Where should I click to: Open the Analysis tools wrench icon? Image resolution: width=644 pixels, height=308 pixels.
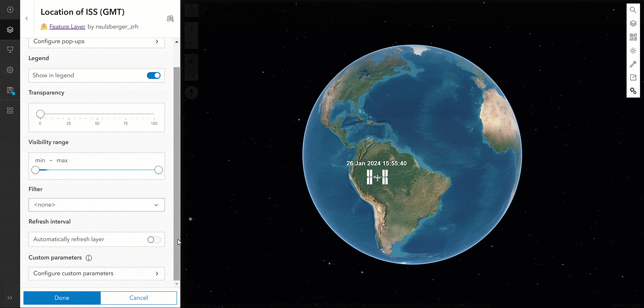(x=633, y=64)
